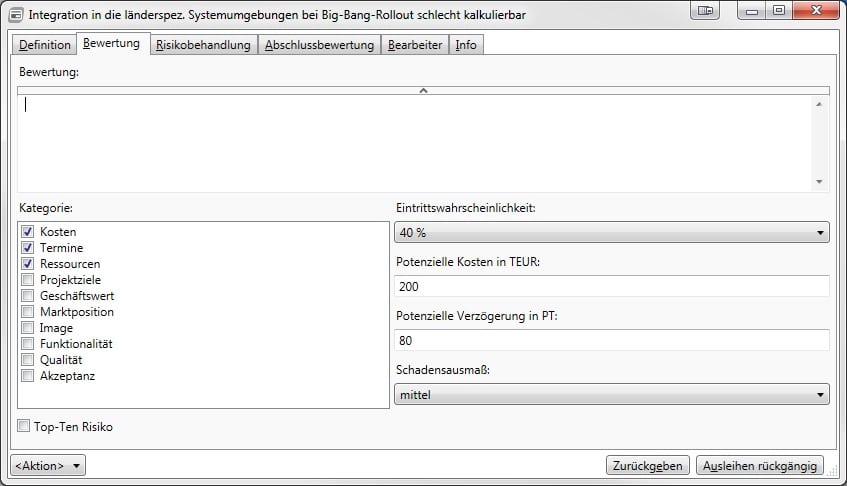Click the window icon in the title bar
Image resolution: width=847 pixels, height=486 pixels.
pos(16,14)
